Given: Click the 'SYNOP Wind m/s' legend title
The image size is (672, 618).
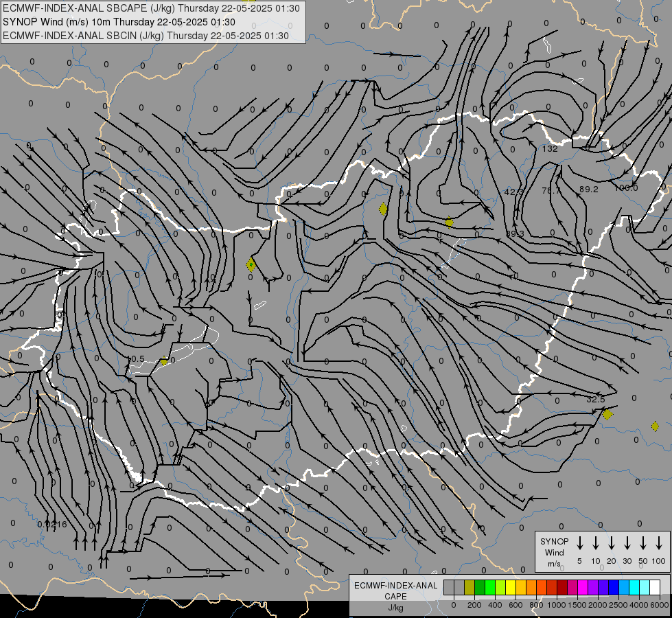Looking at the screenshot, I should [554, 552].
